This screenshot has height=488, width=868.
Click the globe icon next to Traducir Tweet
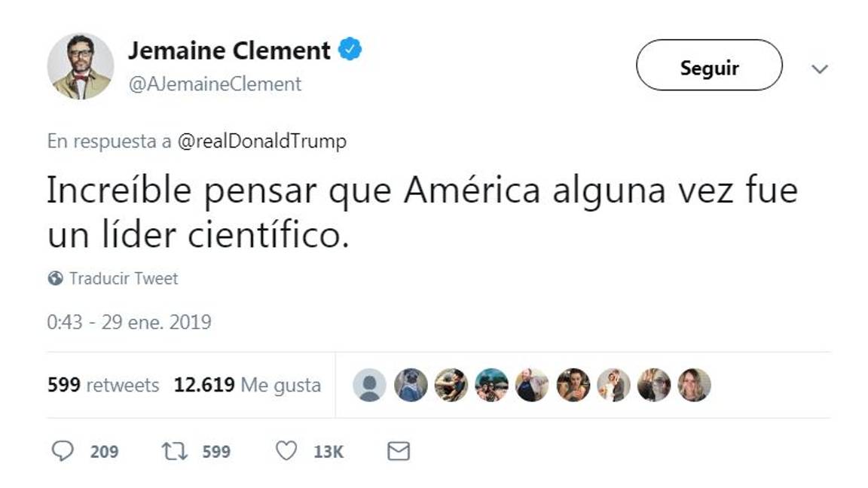[x=55, y=278]
